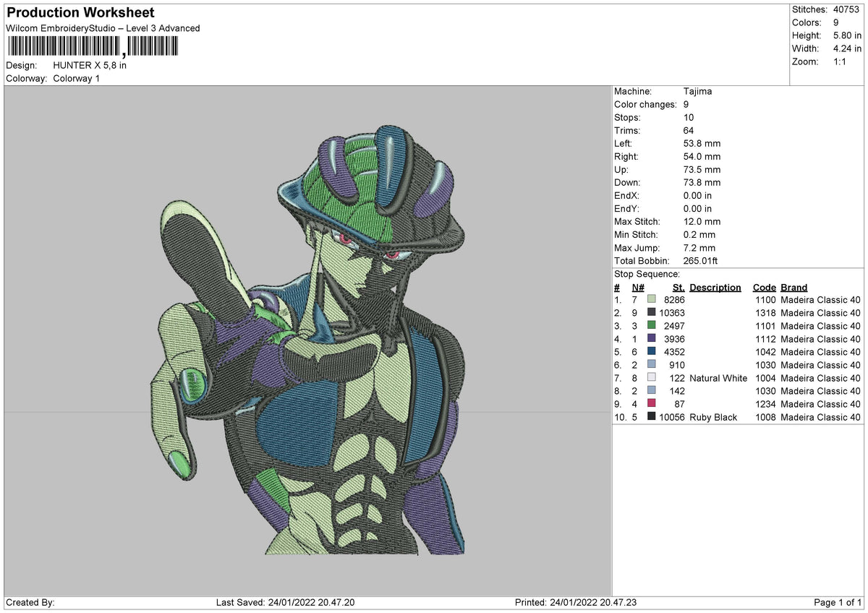The width and height of the screenshot is (868, 613).
Task: Select stitch count 87 in row 9
Action: click(x=679, y=403)
